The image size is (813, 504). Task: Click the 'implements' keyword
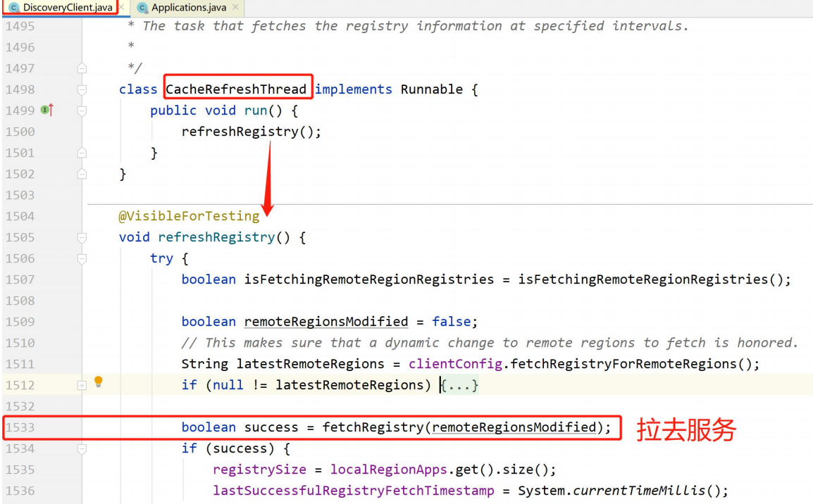click(x=354, y=89)
